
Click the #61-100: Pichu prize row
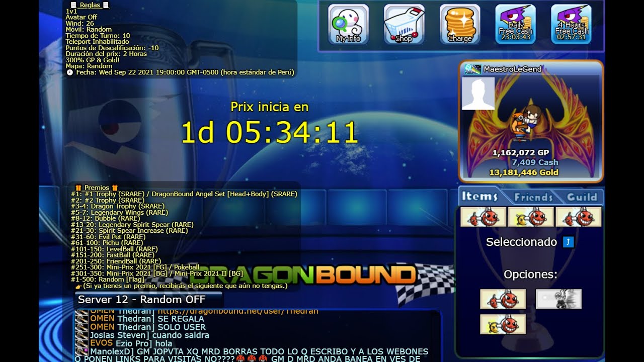pos(107,243)
